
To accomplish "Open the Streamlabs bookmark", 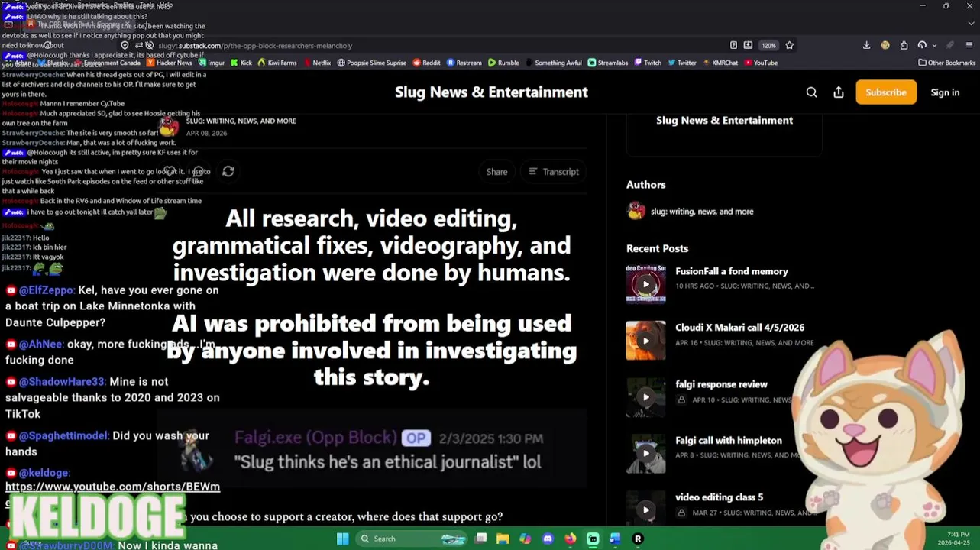I will pyautogui.click(x=607, y=63).
